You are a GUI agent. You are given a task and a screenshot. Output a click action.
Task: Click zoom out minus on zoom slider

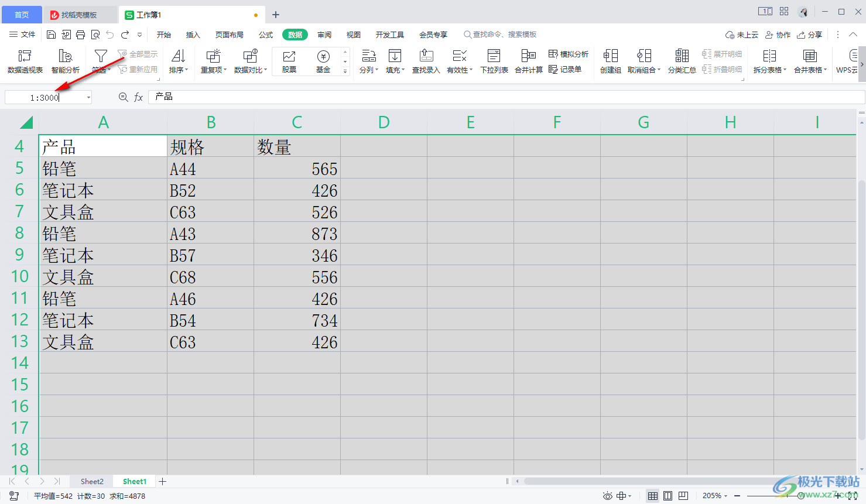coord(737,496)
